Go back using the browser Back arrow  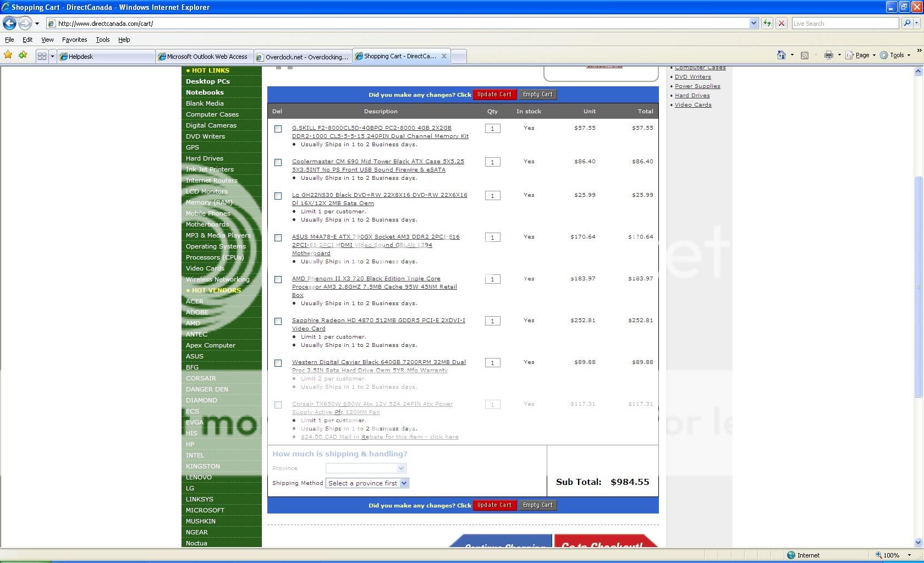click(x=9, y=23)
